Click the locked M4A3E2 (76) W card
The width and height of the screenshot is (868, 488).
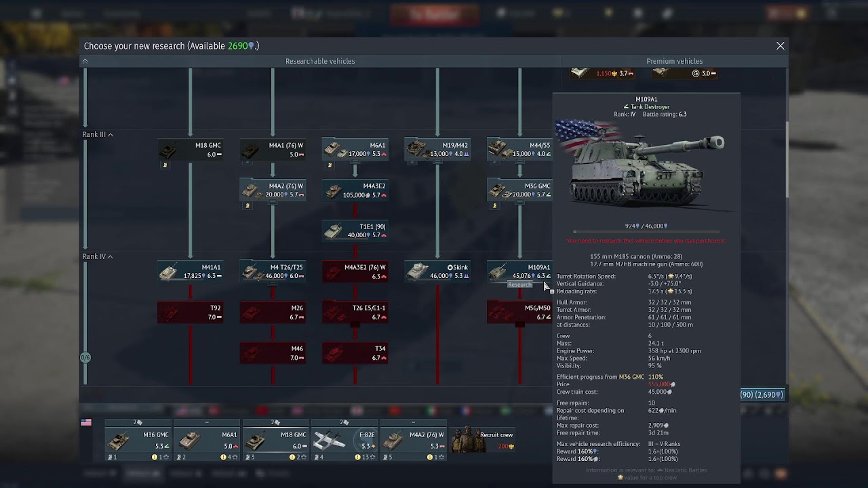pos(355,272)
